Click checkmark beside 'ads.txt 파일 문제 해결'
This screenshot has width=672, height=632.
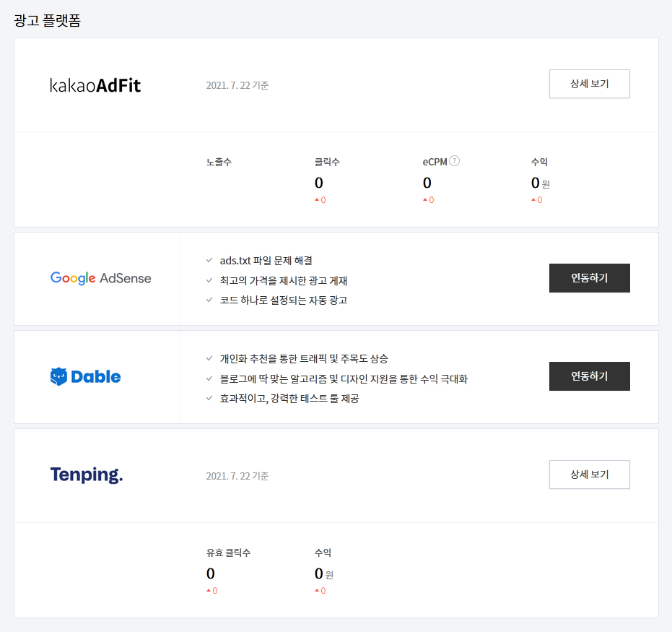click(209, 260)
